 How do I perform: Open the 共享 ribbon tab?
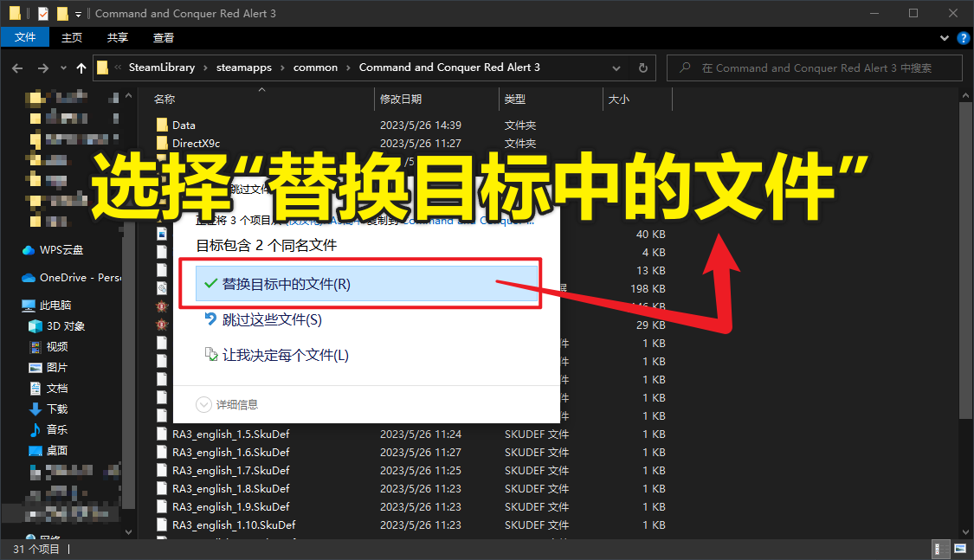click(x=118, y=37)
